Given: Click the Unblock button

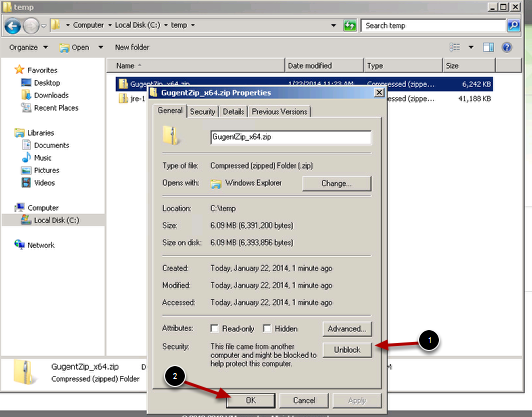Looking at the screenshot, I should [347, 350].
